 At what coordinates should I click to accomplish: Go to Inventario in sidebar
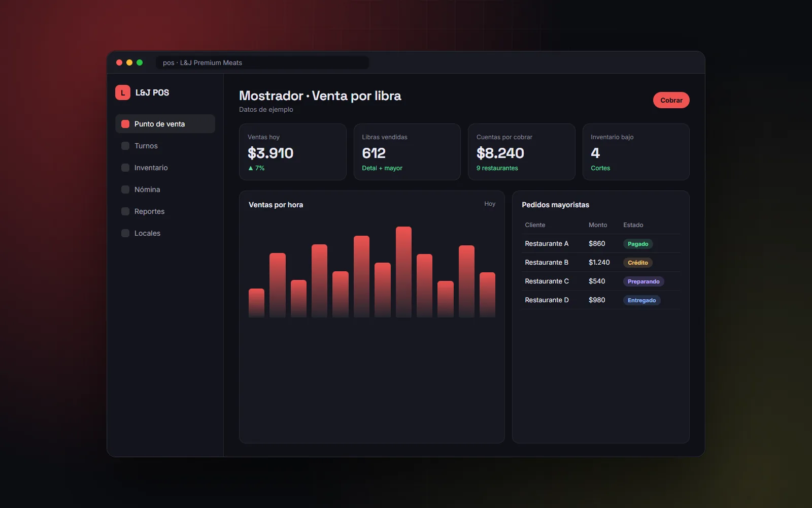coord(165,168)
